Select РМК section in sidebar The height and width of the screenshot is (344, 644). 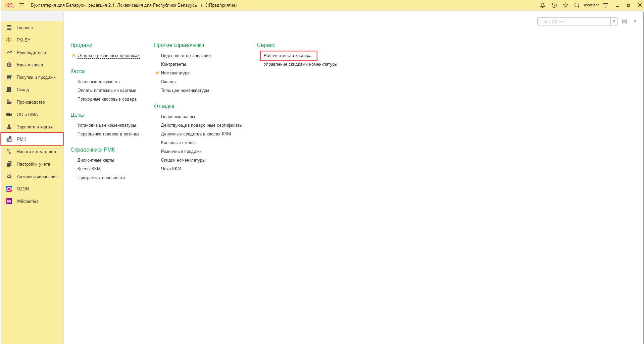pos(32,139)
